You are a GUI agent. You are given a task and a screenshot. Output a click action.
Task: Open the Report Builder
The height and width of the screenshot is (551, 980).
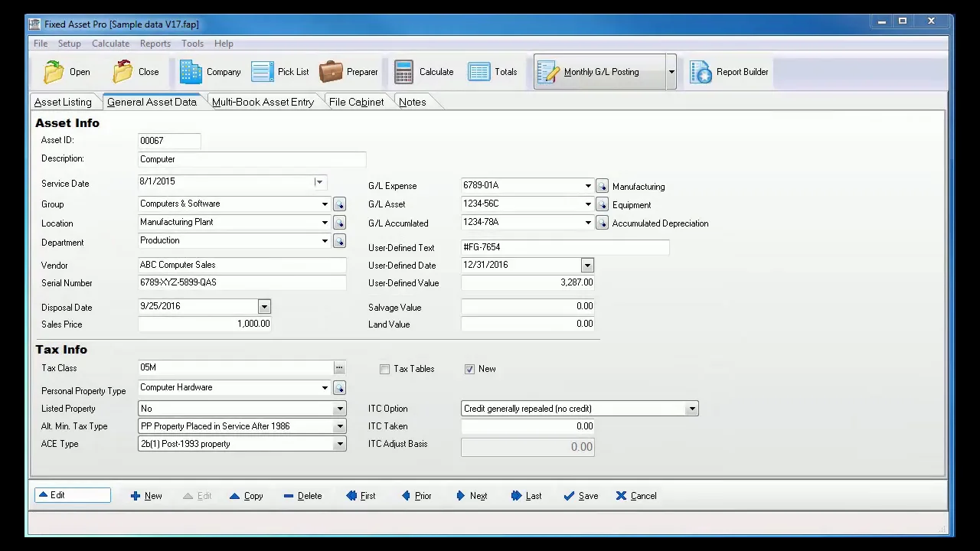point(729,72)
